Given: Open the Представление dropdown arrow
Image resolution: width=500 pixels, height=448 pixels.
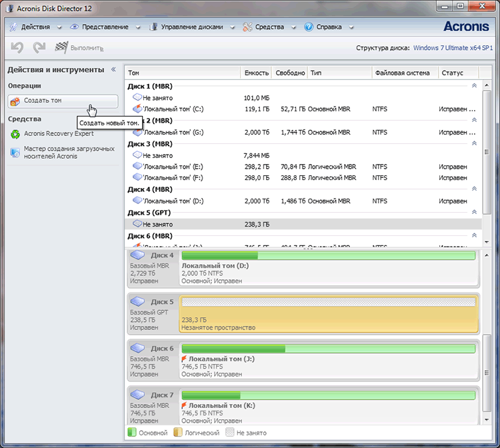Looking at the screenshot, I should [138, 27].
